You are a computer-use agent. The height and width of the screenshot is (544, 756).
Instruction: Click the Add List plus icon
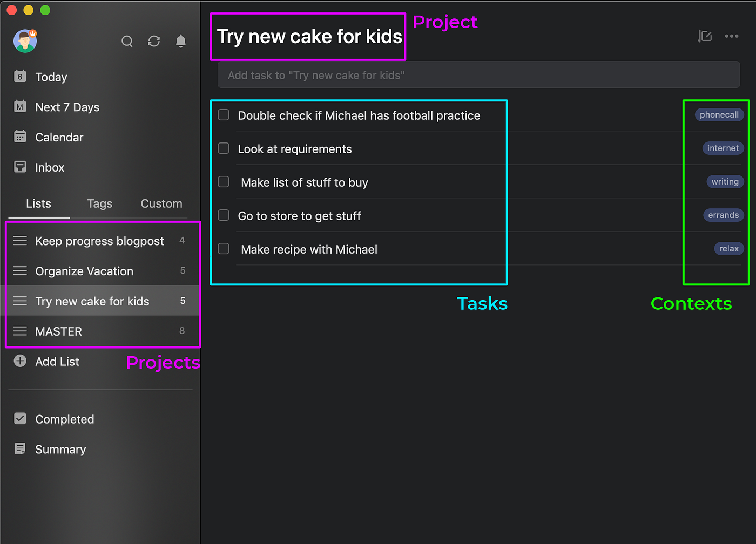(x=20, y=361)
